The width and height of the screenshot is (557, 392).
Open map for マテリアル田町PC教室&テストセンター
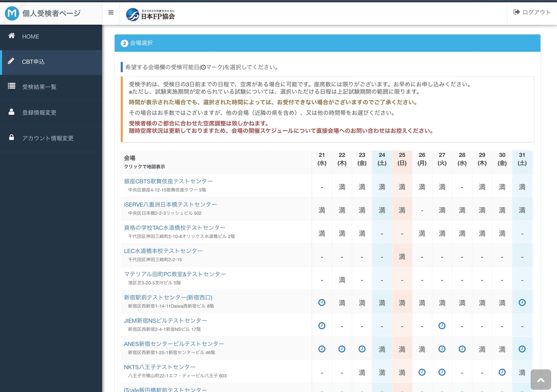click(175, 274)
